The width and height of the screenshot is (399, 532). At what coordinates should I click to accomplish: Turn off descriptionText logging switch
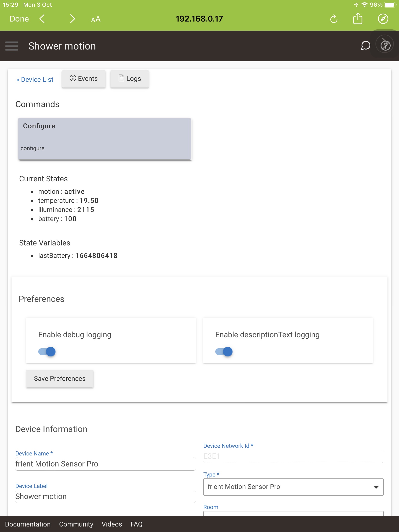(224, 351)
